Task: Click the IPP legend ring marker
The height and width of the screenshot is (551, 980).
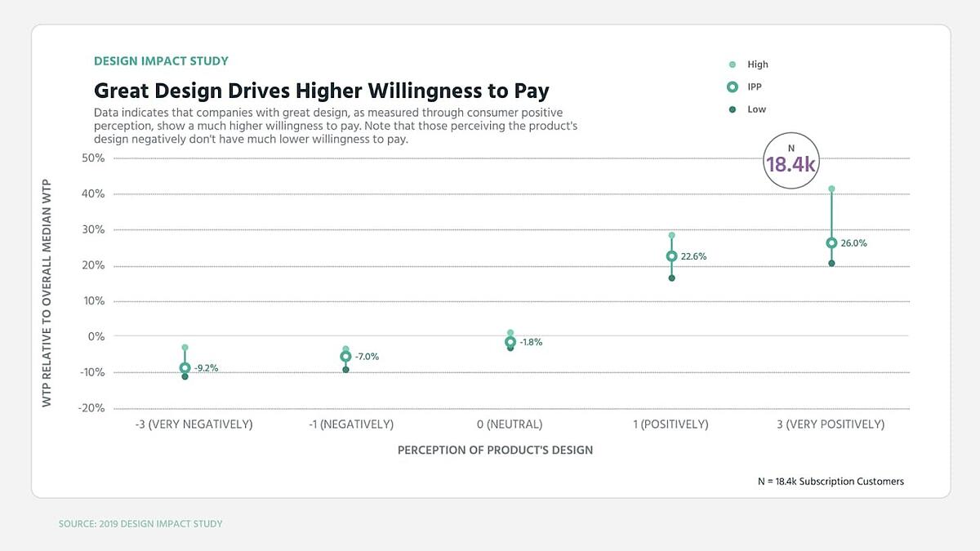Action: [732, 87]
